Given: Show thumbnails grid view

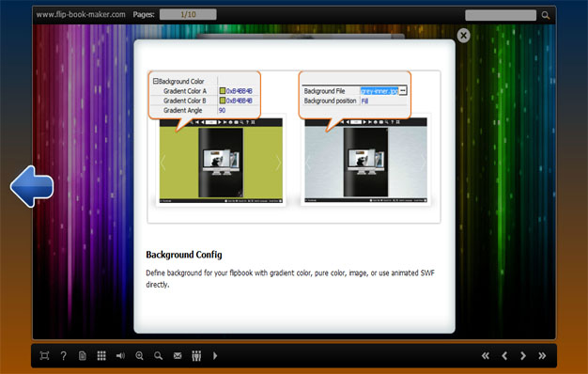Looking at the screenshot, I should 101,355.
